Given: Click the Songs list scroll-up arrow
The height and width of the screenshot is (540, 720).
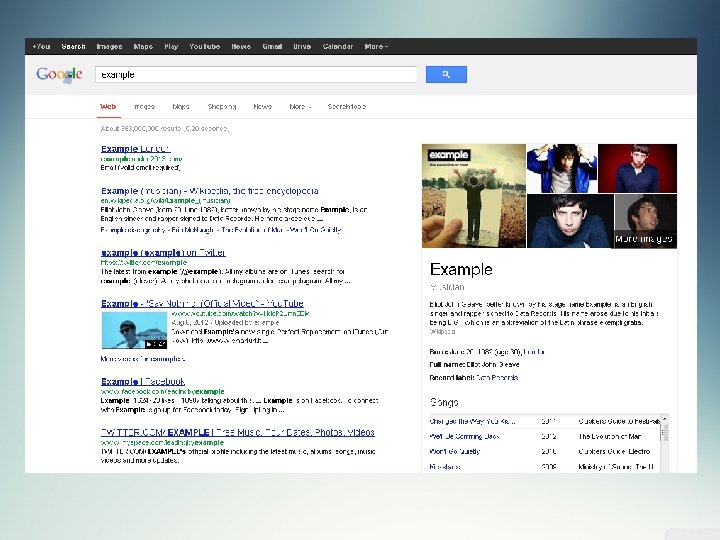Looking at the screenshot, I should (x=664, y=419).
